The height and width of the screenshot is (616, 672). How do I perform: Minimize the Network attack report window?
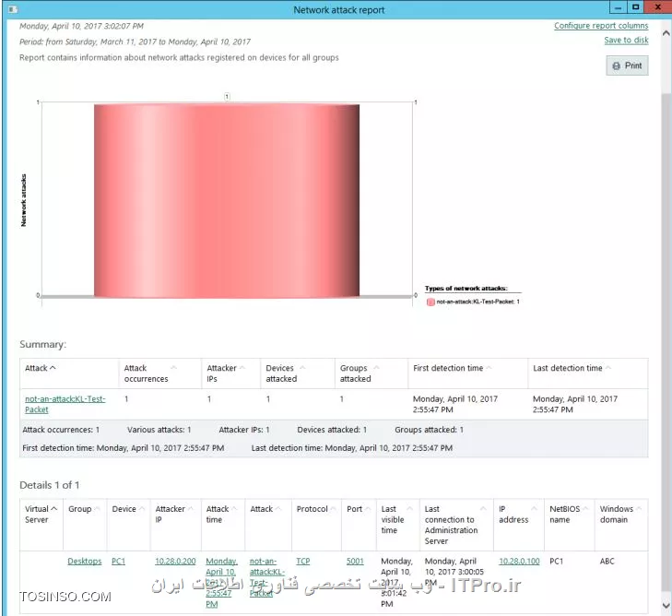(618, 7)
